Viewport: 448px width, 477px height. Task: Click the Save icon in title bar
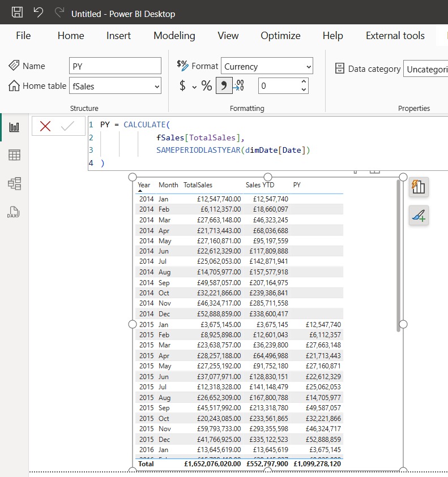click(18, 12)
